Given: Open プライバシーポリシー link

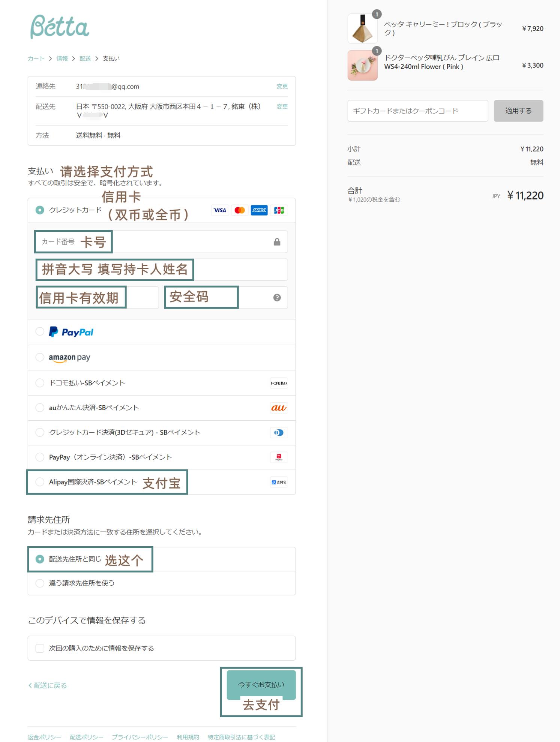Looking at the screenshot, I should click(140, 737).
